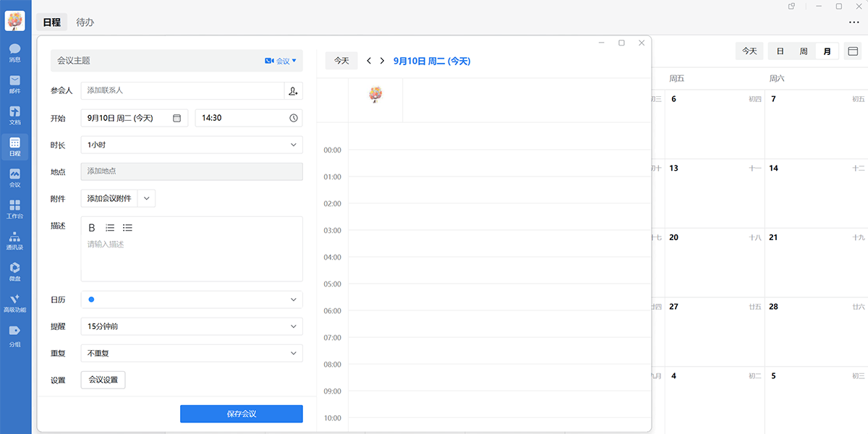
Task: Expand the 提醒 reminder dropdown
Action: [192, 326]
